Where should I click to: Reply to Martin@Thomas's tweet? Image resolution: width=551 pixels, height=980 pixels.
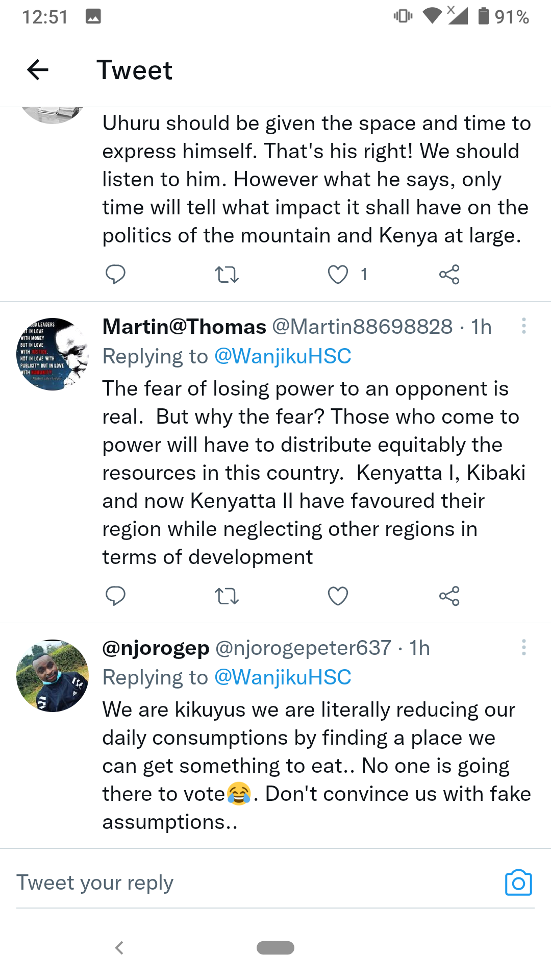[x=115, y=596]
